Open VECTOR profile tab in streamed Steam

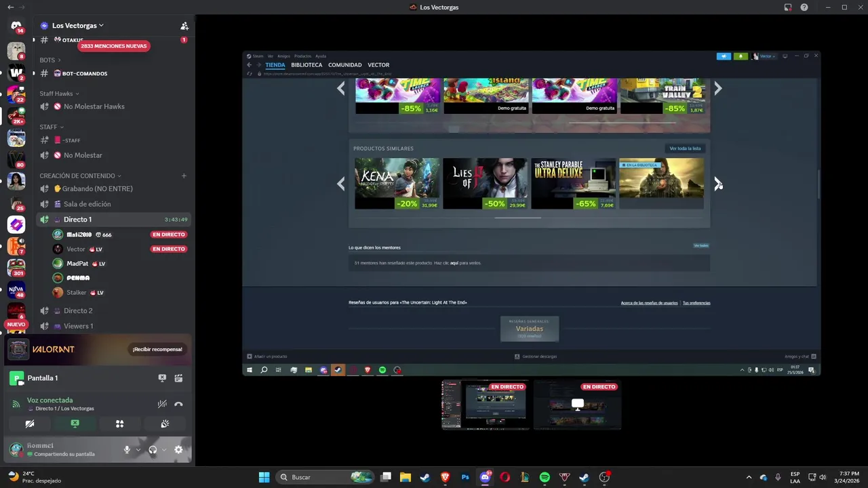click(x=378, y=65)
